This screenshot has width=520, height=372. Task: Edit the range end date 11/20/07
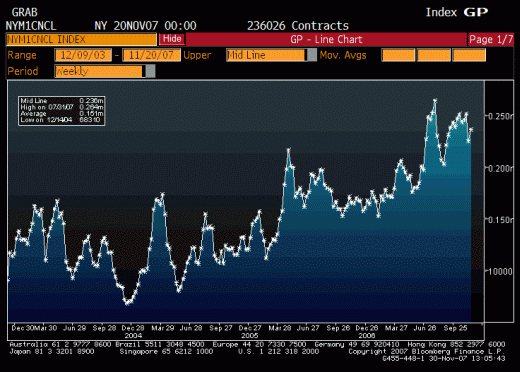pos(151,55)
